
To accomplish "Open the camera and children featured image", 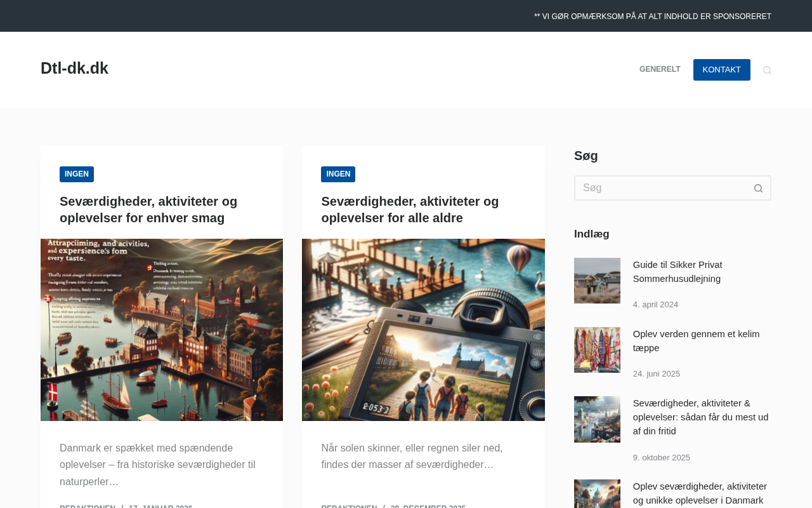I will click(423, 330).
